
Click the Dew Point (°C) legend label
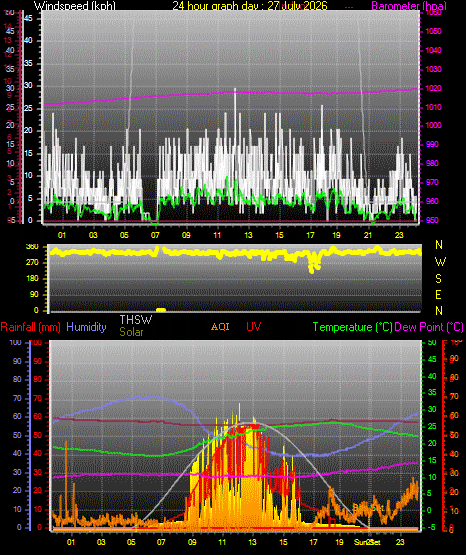429,327
